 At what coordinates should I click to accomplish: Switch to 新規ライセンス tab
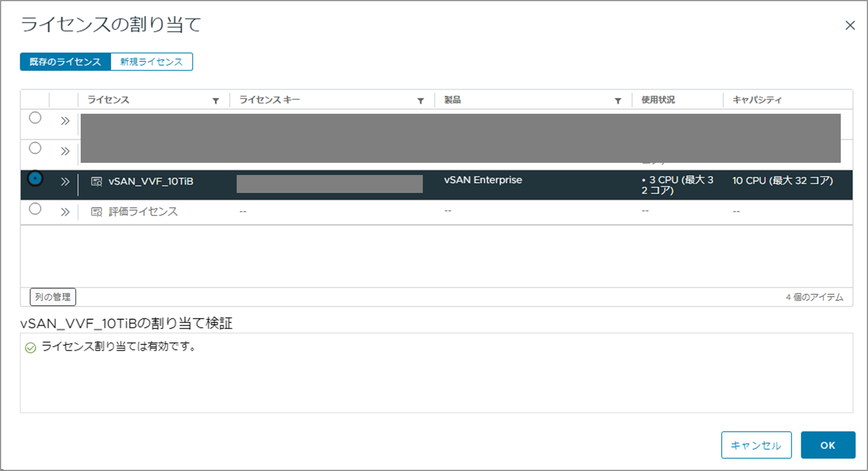[152, 62]
